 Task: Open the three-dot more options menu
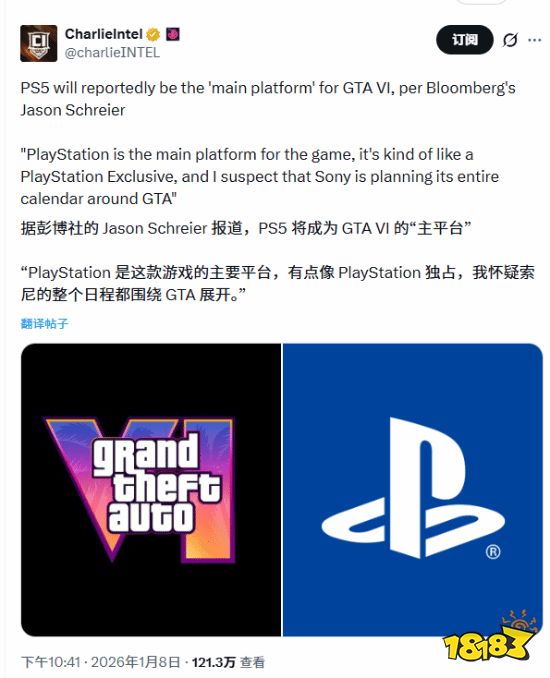(535, 40)
